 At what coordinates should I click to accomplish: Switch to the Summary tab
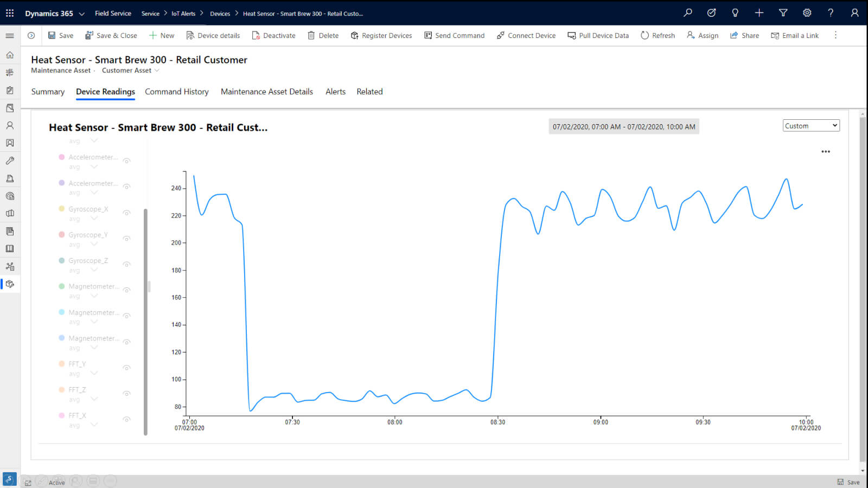[48, 92]
